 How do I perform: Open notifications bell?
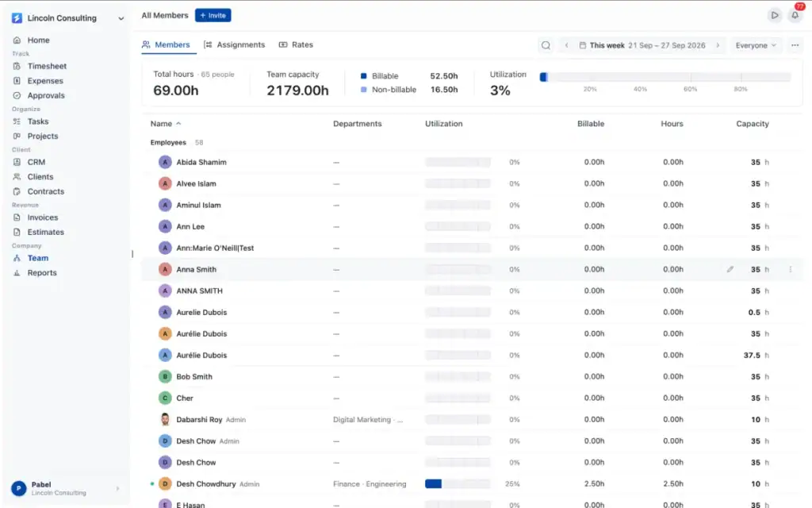(x=795, y=15)
